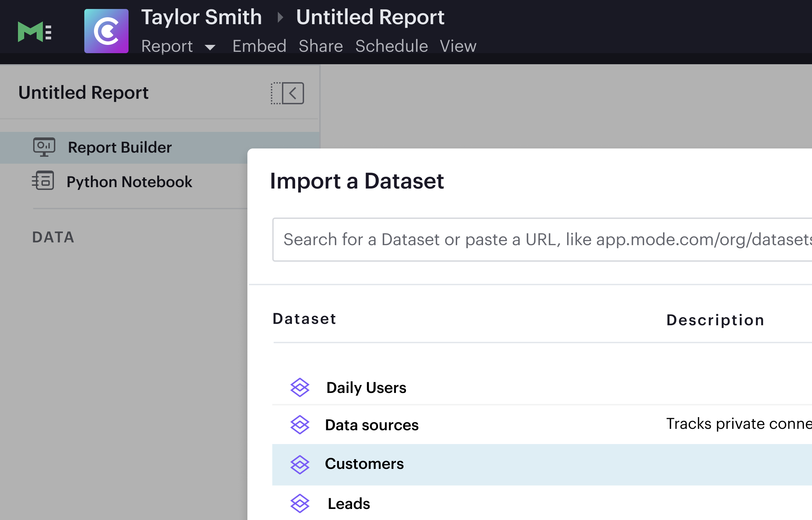Click Taylor Smith breadcrumb link
This screenshot has height=520, width=812.
pyautogui.click(x=201, y=17)
